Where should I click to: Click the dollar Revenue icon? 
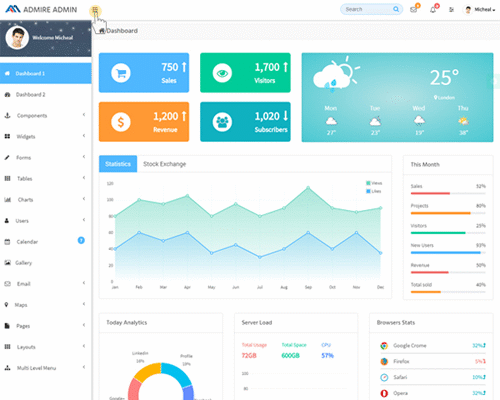(x=121, y=122)
